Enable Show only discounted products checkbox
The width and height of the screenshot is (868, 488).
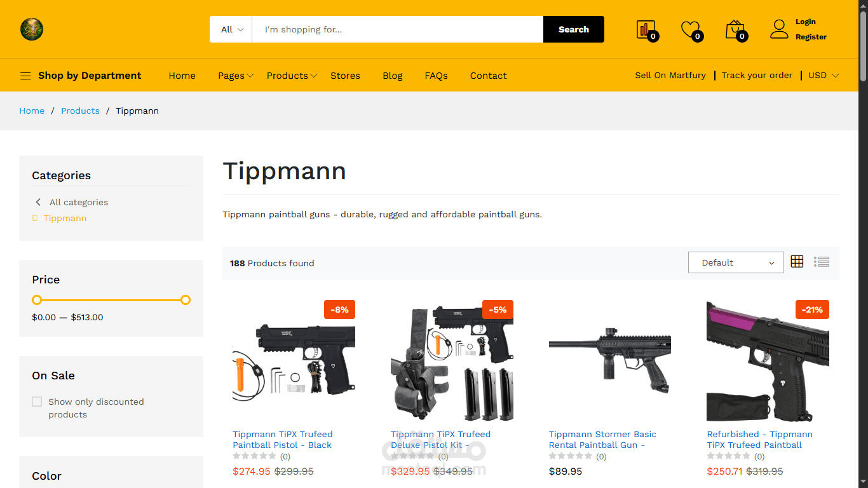(x=37, y=402)
